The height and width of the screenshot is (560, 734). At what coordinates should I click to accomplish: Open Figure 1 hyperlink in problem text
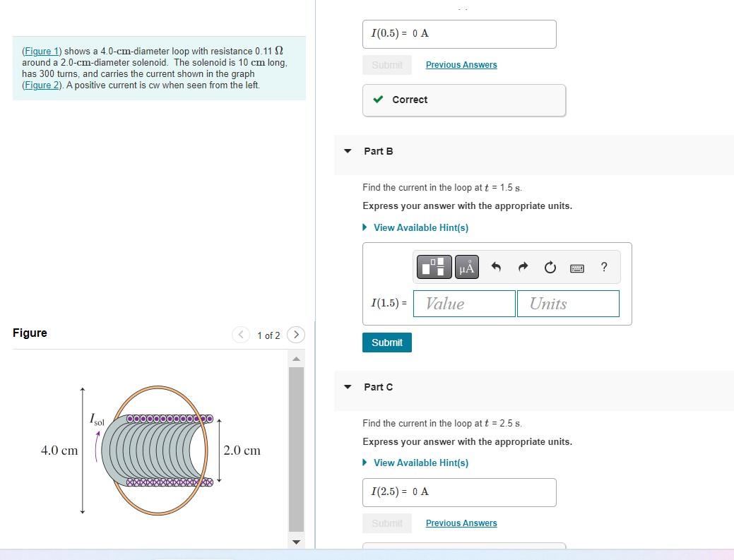40,51
